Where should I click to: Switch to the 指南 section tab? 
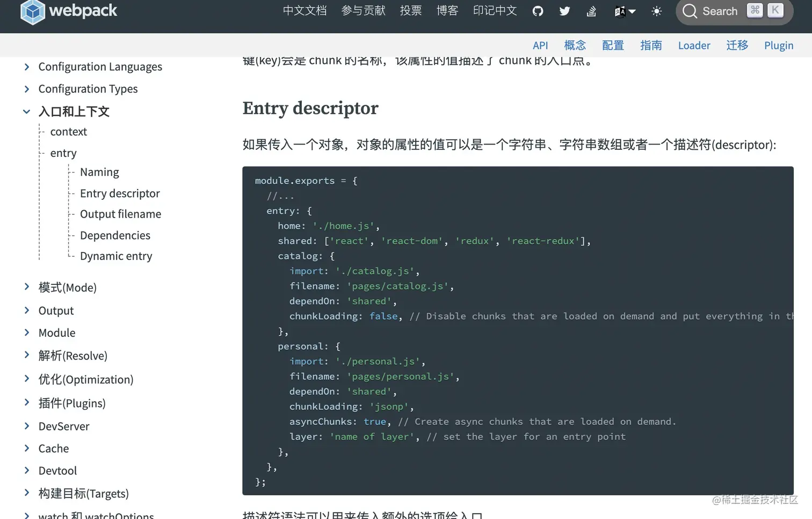(x=651, y=46)
